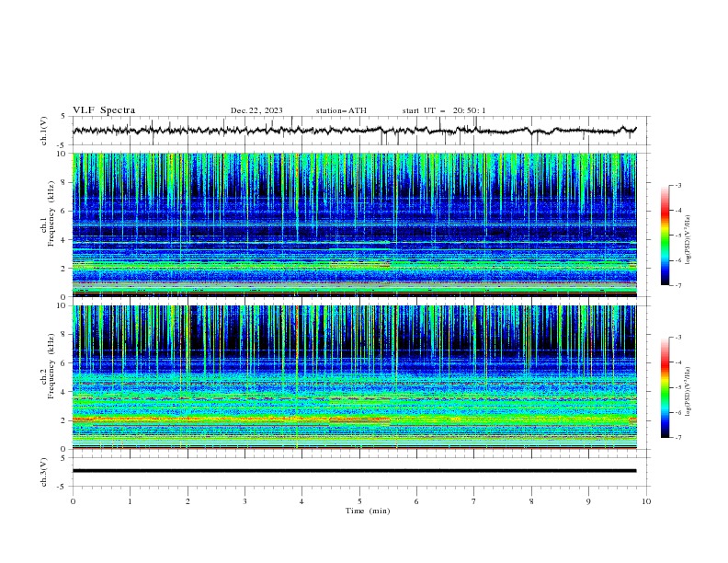The image size is (728, 563).
Task: Click time axis tick label "0"
Action: pyautogui.click(x=73, y=501)
